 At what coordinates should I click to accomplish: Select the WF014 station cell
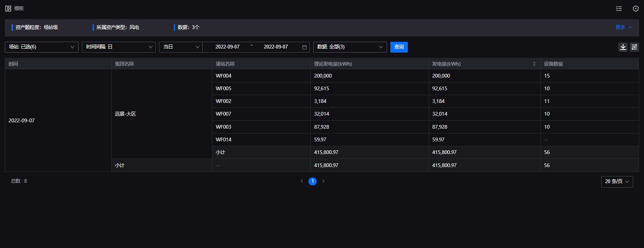point(261,139)
